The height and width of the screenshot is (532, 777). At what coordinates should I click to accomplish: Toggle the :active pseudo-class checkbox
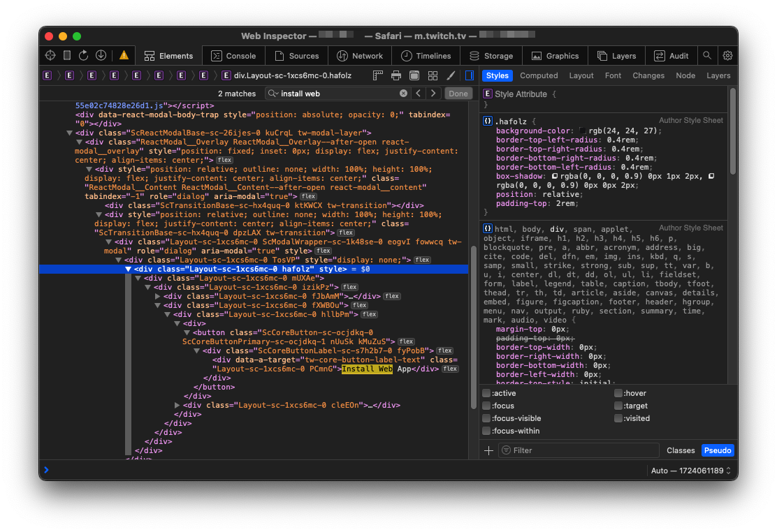(x=486, y=393)
